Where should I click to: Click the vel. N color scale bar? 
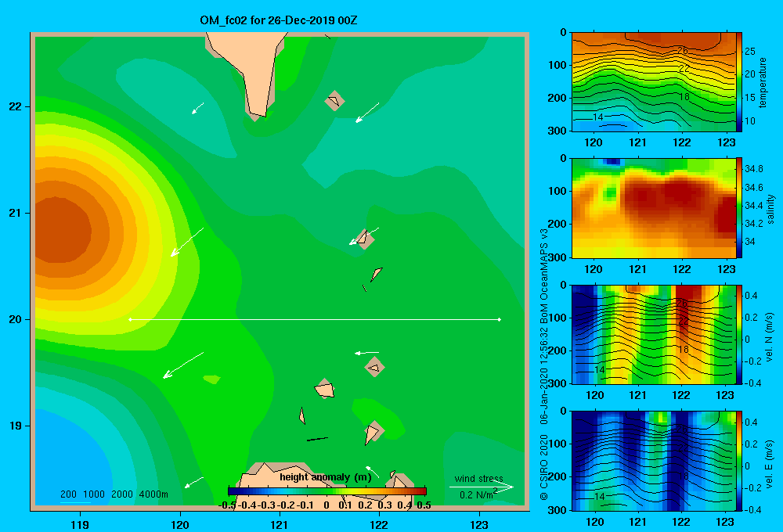pyautogui.click(x=739, y=334)
